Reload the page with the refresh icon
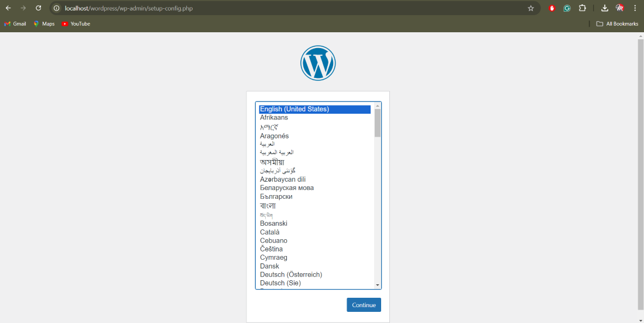The height and width of the screenshot is (323, 644). [38, 8]
